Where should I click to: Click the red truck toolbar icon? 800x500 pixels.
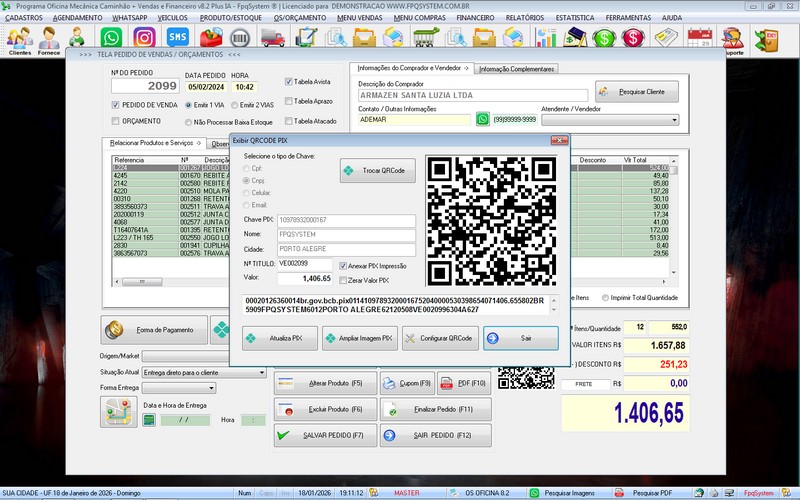(272, 38)
